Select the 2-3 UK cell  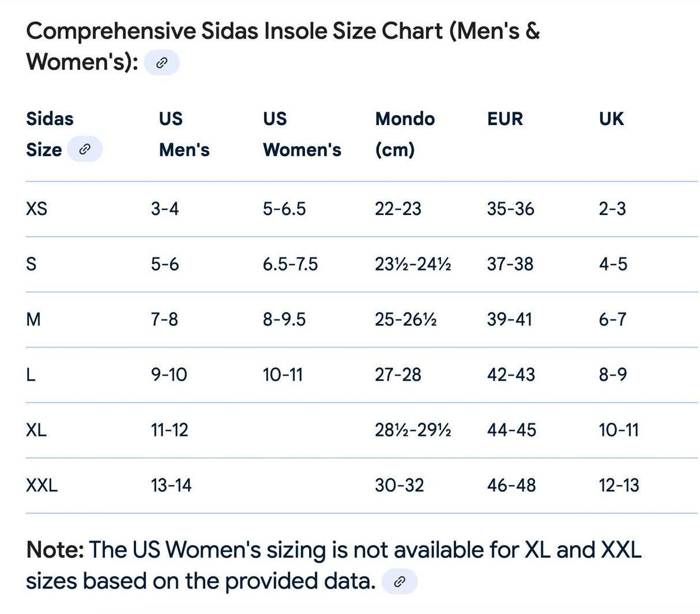point(612,209)
